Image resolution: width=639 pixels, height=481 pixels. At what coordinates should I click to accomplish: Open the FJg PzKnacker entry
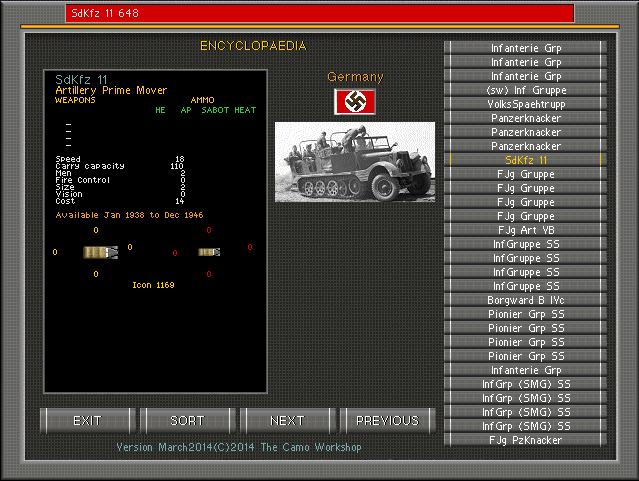[526, 440]
